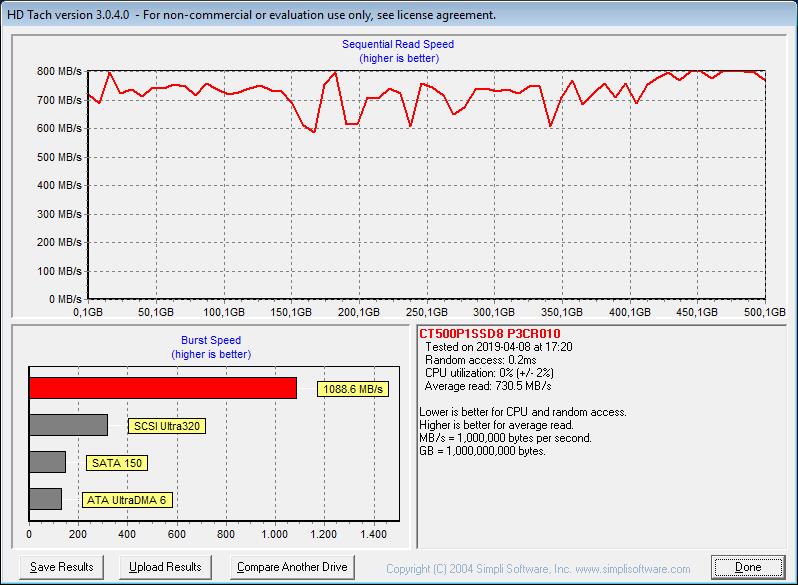Image resolution: width=798 pixels, height=585 pixels.
Task: Open Compare Another Drive dialog
Action: pyautogui.click(x=292, y=567)
